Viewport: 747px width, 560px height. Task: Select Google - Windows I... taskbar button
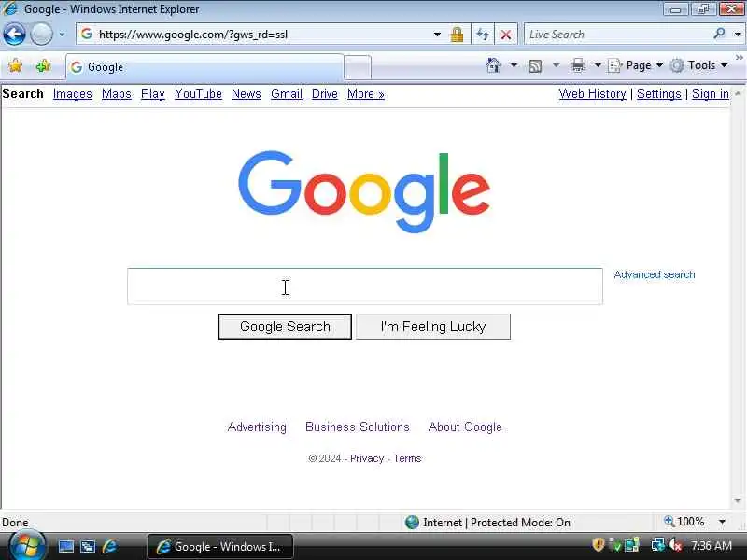(220, 546)
